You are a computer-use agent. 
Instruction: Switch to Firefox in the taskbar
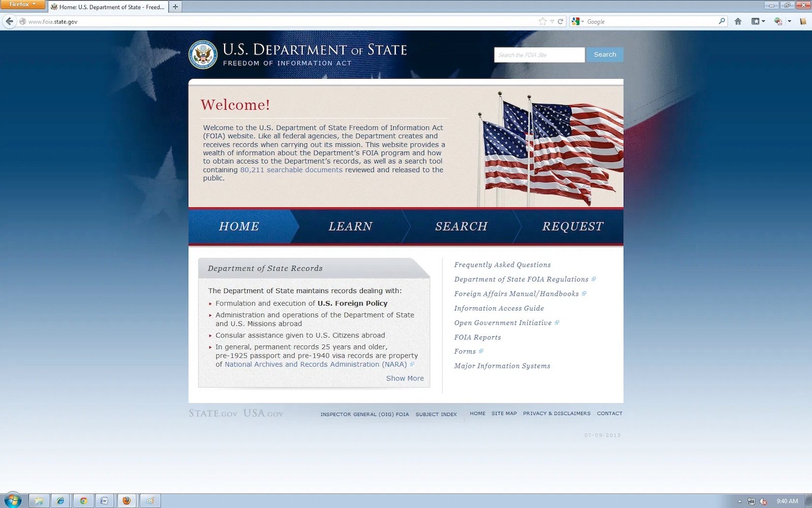[126, 501]
